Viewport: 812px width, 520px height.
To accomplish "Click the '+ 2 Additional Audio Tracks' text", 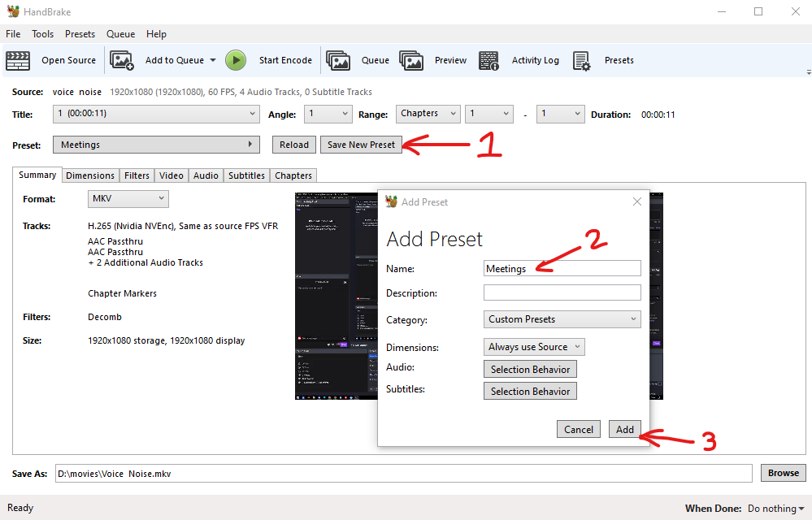I will 145,263.
